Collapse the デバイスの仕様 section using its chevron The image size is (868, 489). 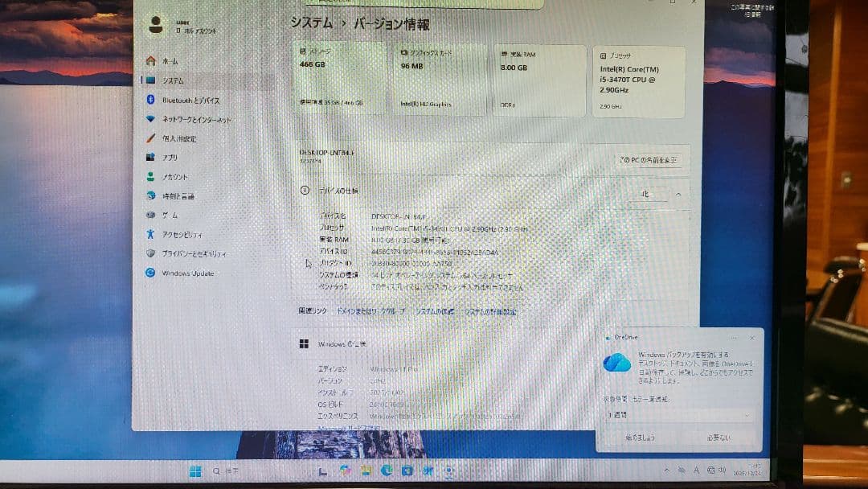pyautogui.click(x=678, y=193)
